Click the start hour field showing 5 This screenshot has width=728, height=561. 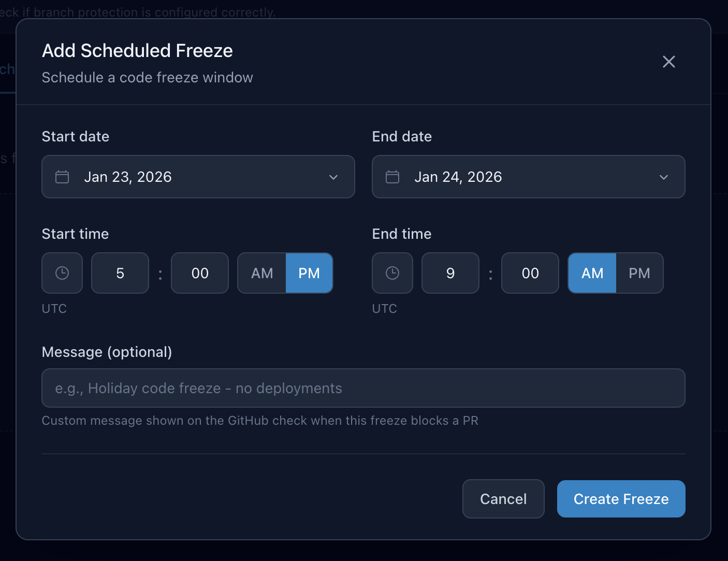pos(120,273)
